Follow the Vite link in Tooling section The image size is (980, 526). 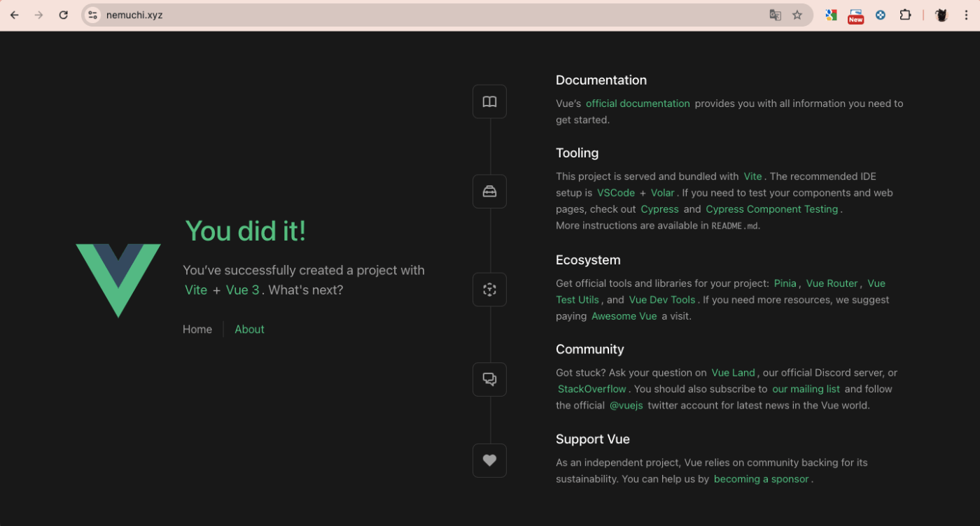(752, 176)
